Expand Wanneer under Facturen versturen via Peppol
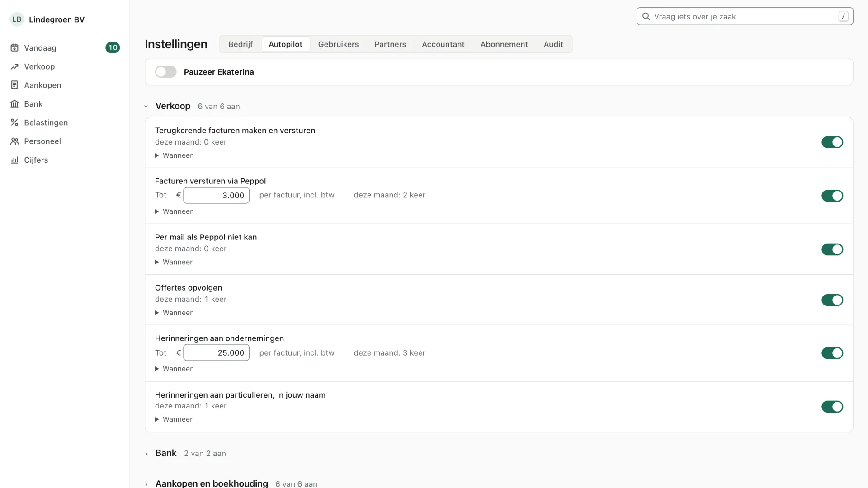This screenshot has height=488, width=868. (x=174, y=211)
